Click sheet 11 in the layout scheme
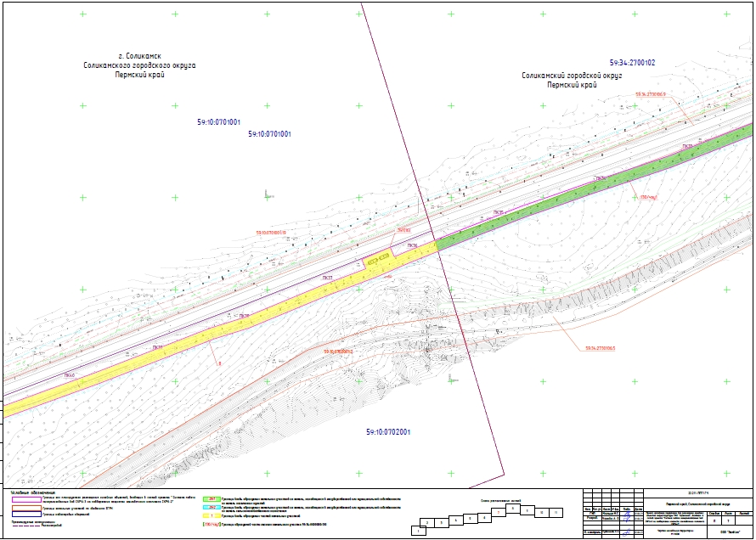Screen dimensions: 756x540 click(556, 513)
